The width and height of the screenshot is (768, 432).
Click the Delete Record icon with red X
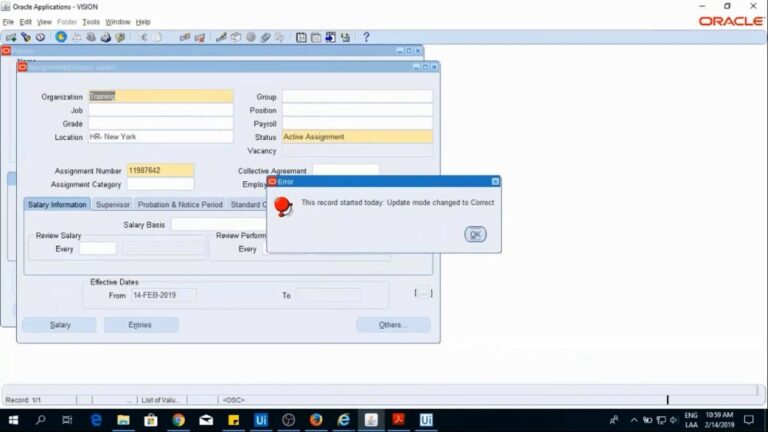(x=199, y=37)
